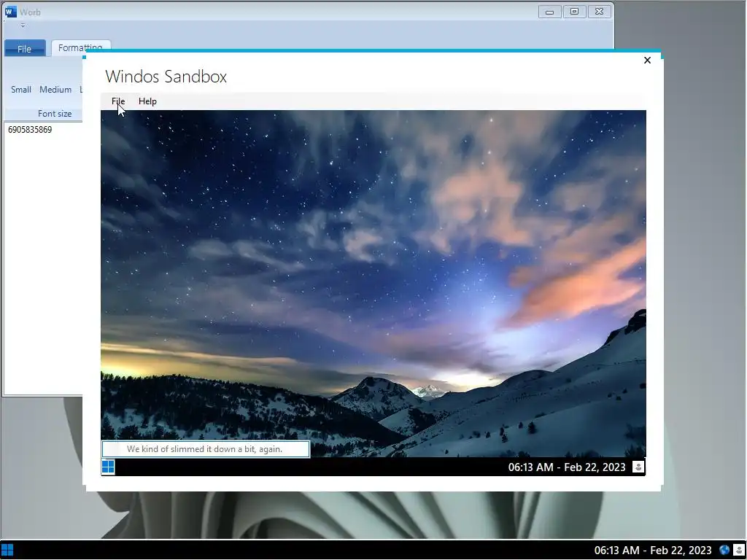This screenshot has height=560, width=747.
Task: Open the Worb quick access dropdown arrow
Action: click(23, 26)
